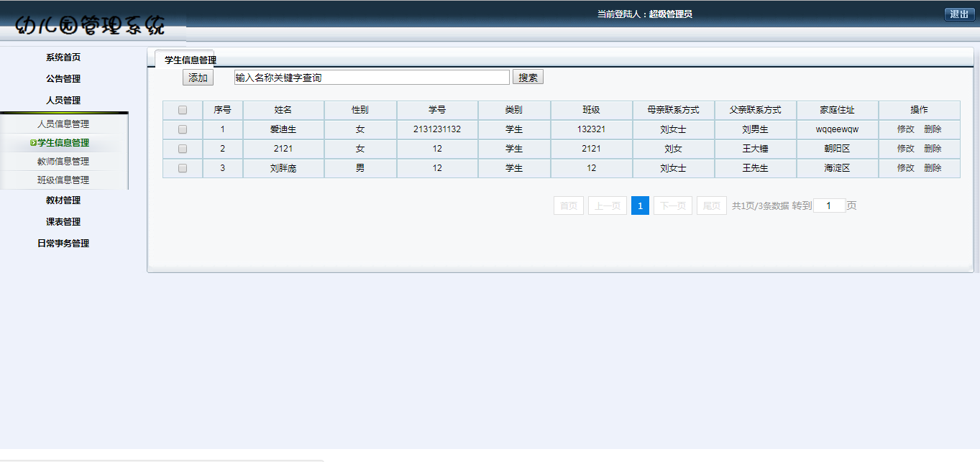Click the address cell 朝阳区

pyautogui.click(x=837, y=149)
